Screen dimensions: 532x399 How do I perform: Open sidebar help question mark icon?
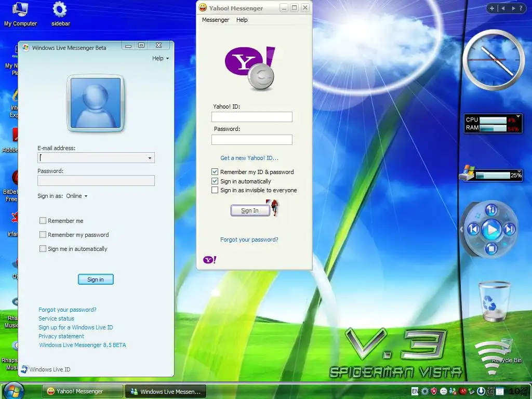pyautogui.click(x=521, y=8)
